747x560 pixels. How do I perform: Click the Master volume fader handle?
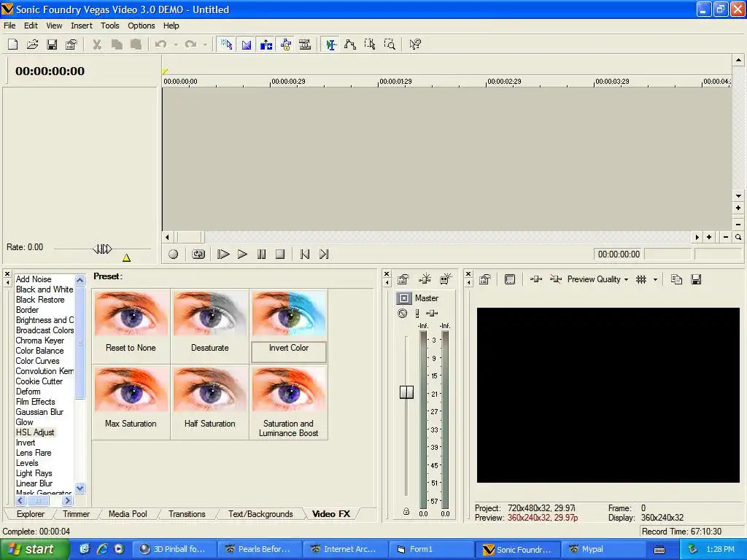(x=406, y=392)
